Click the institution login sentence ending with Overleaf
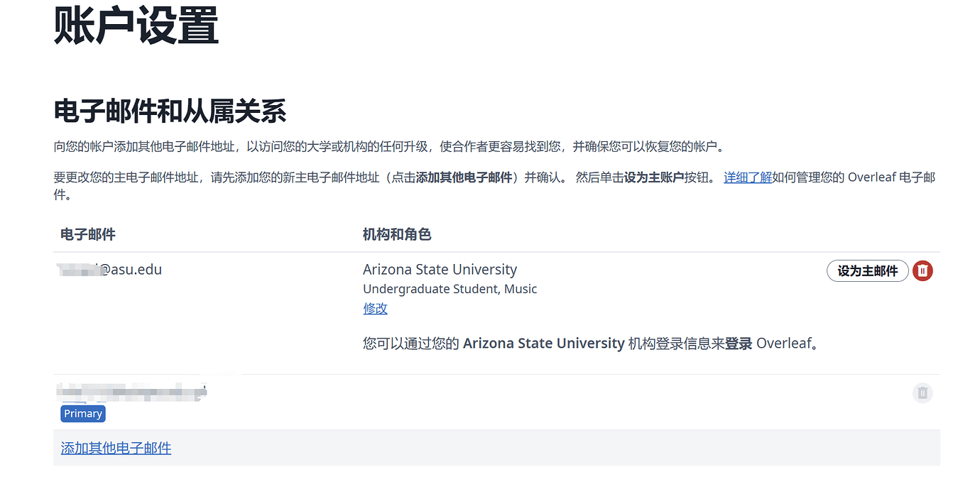 tap(591, 344)
